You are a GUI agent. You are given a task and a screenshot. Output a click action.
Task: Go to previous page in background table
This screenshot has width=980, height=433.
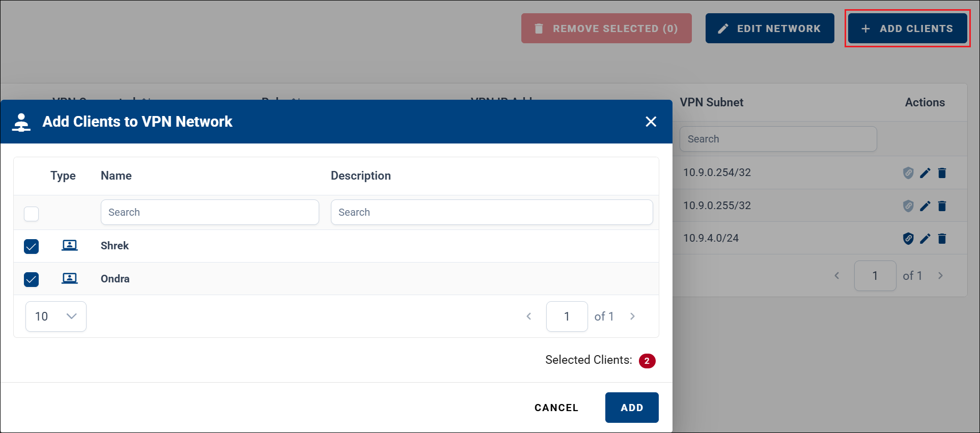point(837,276)
